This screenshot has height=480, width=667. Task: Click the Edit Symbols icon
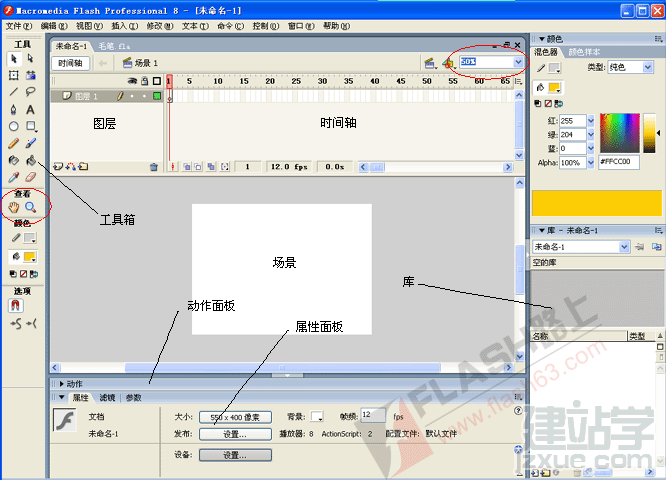(x=448, y=63)
